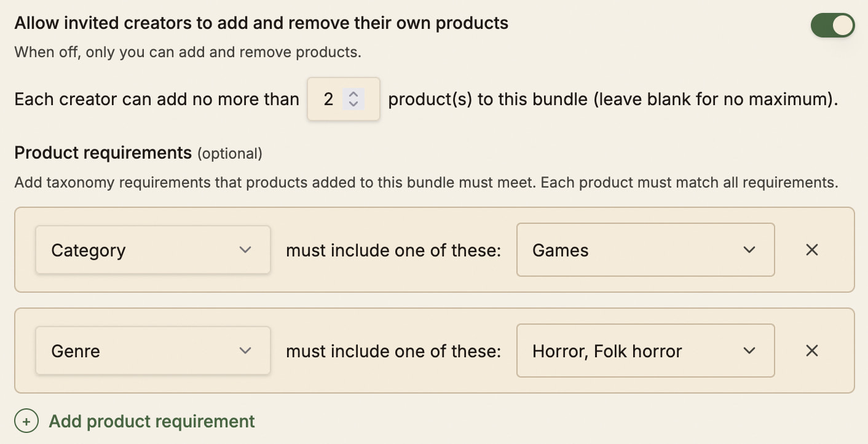Open the Games values dropdown
This screenshot has width=868, height=444.
click(645, 250)
